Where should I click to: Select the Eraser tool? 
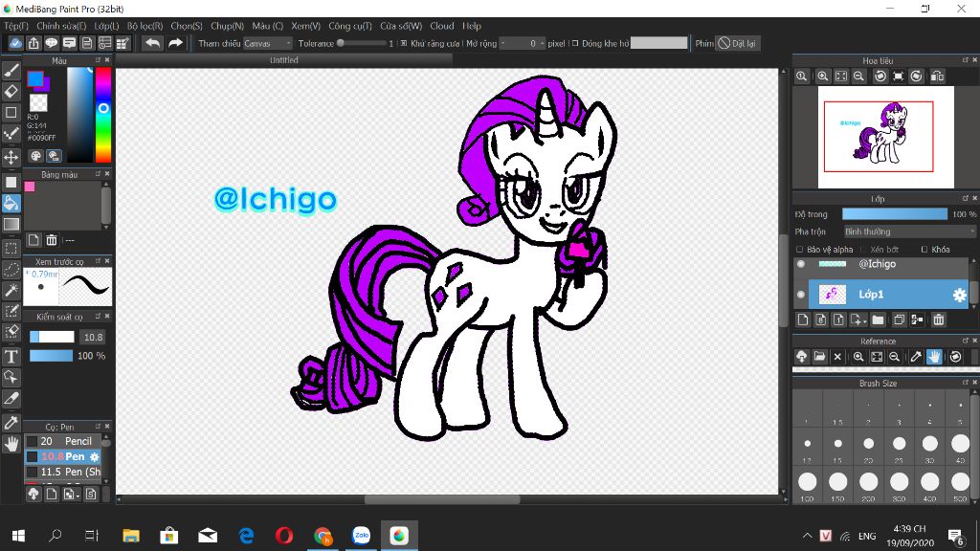[x=11, y=91]
